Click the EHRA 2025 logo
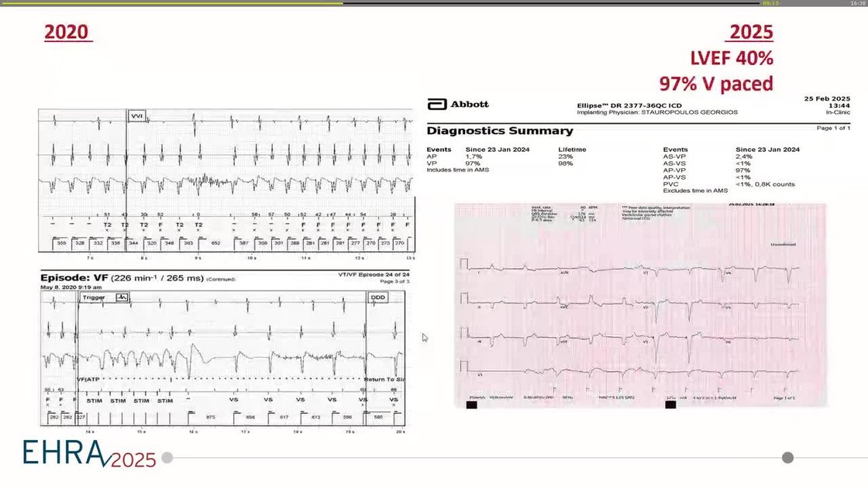Image resolution: width=868 pixels, height=488 pixels. click(x=89, y=454)
